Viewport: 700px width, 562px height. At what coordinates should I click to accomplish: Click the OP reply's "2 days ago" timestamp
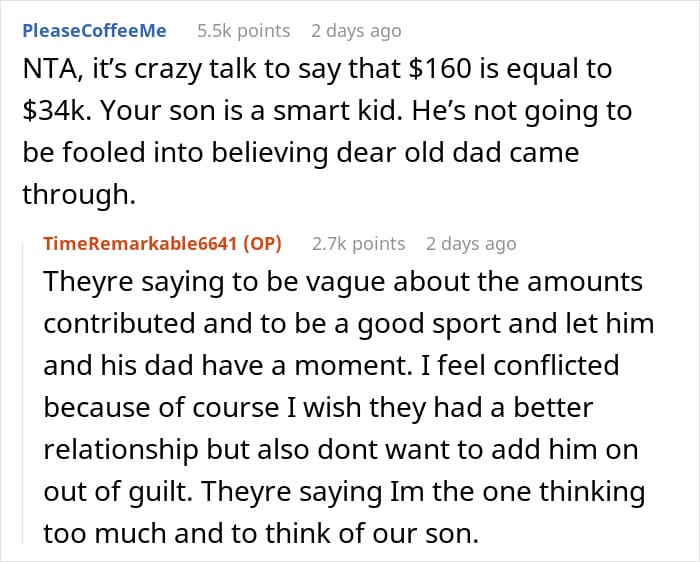coord(471,243)
